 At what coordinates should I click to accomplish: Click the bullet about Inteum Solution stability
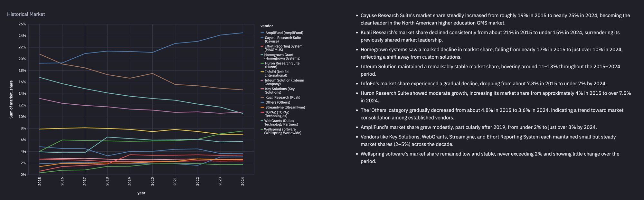pos(490,70)
